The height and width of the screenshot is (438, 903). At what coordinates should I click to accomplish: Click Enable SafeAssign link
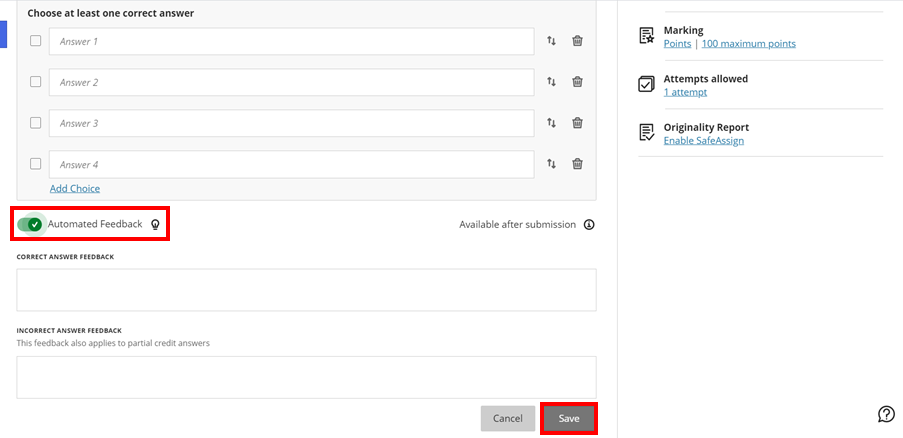pos(704,140)
